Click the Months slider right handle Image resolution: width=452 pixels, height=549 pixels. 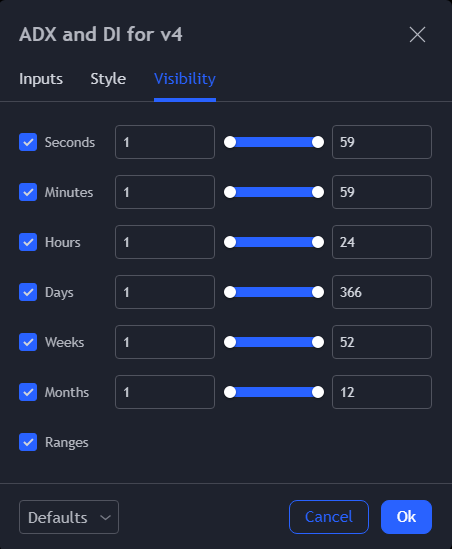[318, 392]
